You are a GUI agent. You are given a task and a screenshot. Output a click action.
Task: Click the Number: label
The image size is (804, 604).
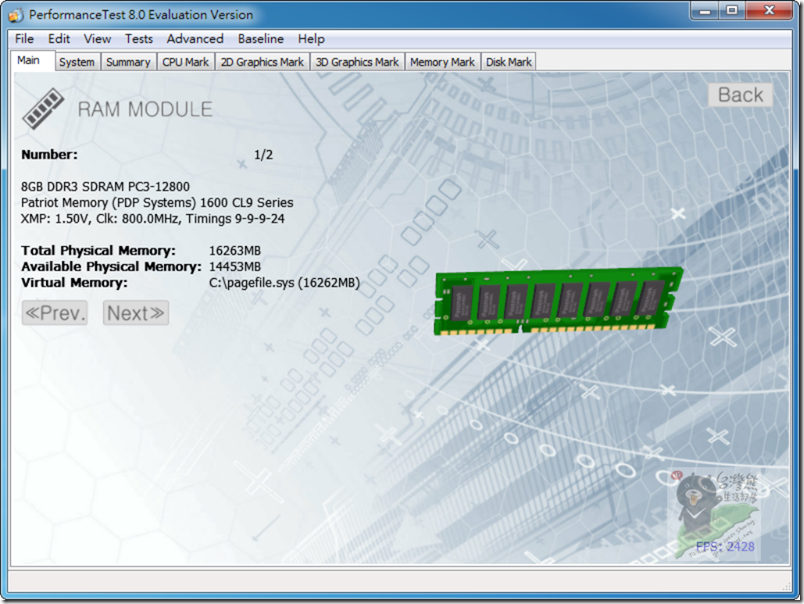click(x=49, y=155)
